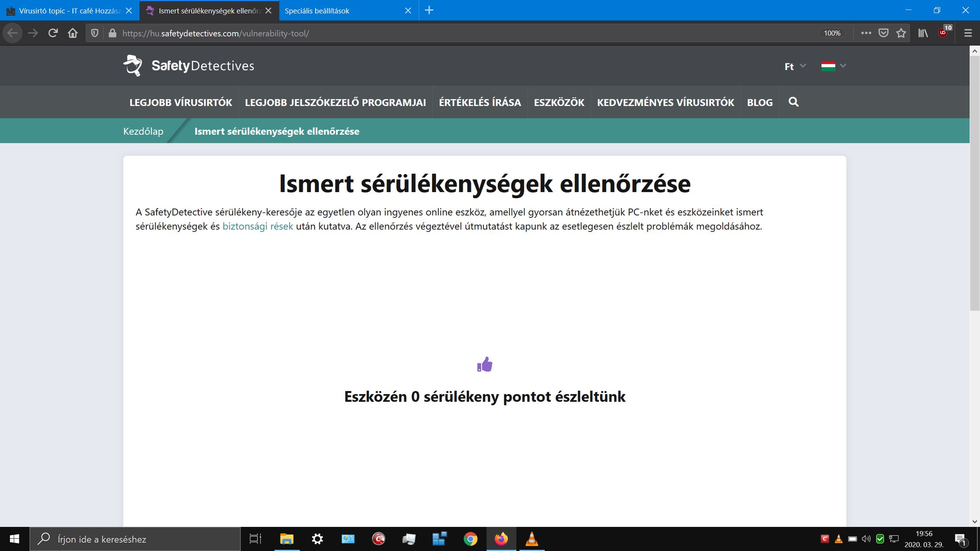
Task: Follow the biztonsági rések link
Action: pos(258,226)
